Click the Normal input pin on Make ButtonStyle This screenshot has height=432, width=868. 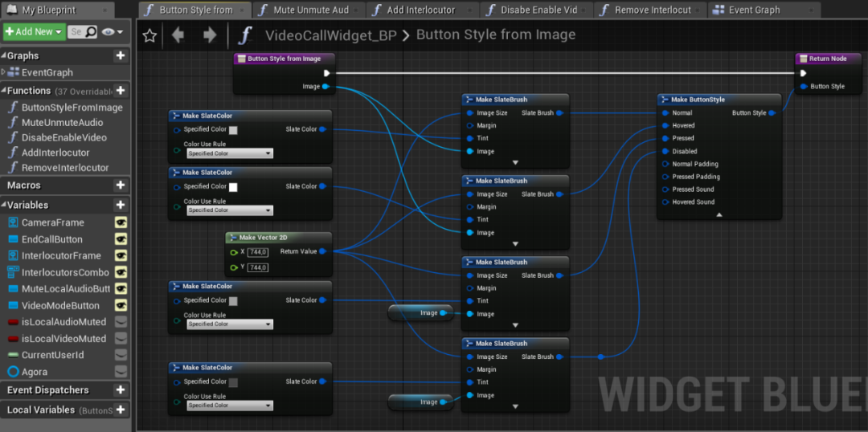(x=665, y=113)
